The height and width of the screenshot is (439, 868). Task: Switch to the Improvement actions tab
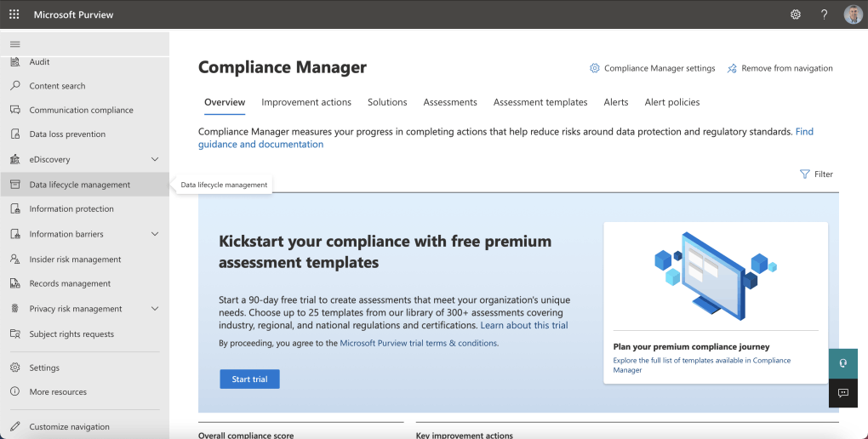tap(306, 102)
